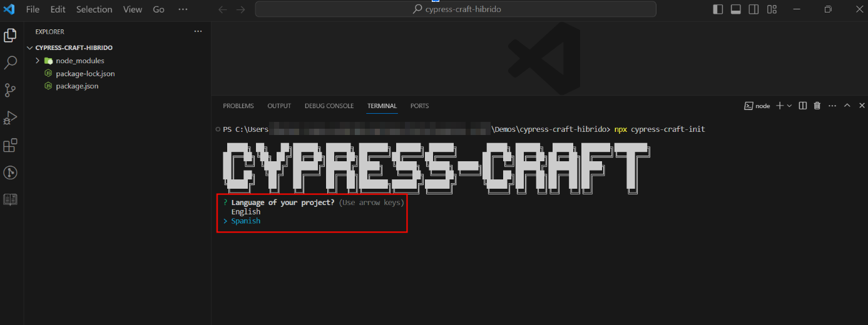Open the Search view in activity bar
This screenshot has height=325, width=868.
coord(10,62)
